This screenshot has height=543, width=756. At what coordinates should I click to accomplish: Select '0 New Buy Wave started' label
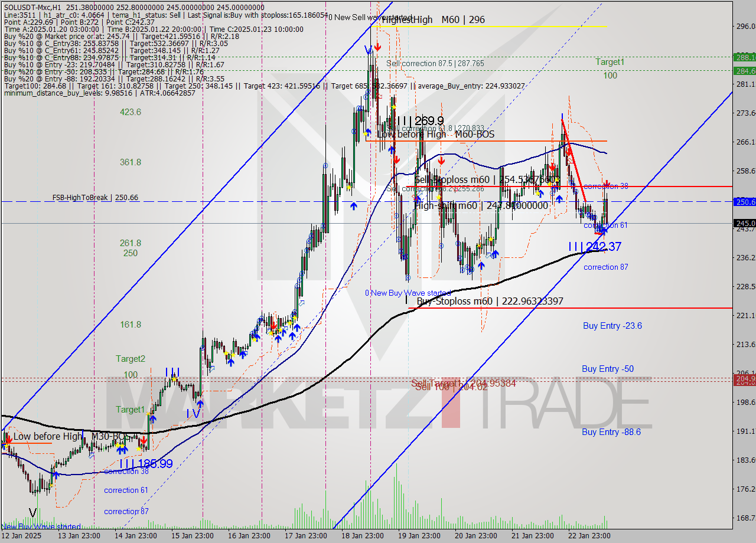click(x=408, y=293)
